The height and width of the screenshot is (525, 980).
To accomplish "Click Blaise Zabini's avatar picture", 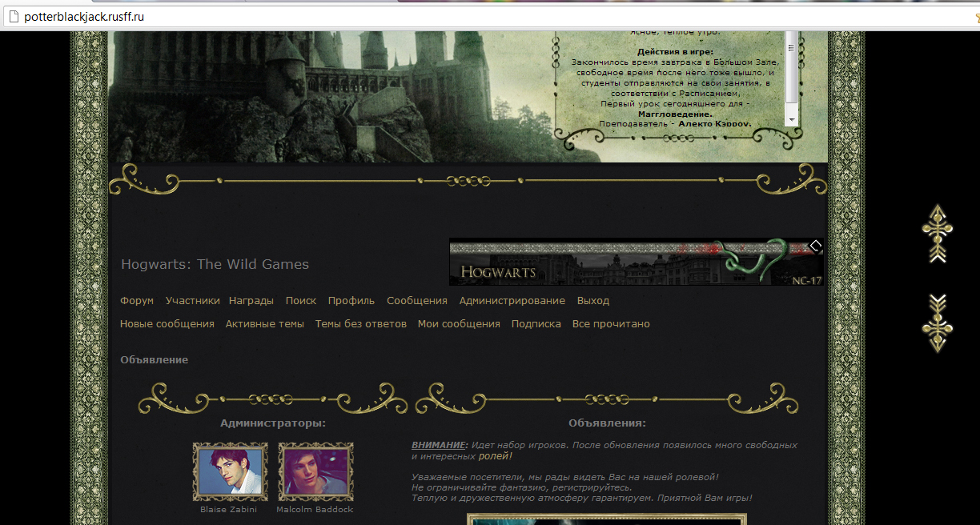I will [x=231, y=471].
